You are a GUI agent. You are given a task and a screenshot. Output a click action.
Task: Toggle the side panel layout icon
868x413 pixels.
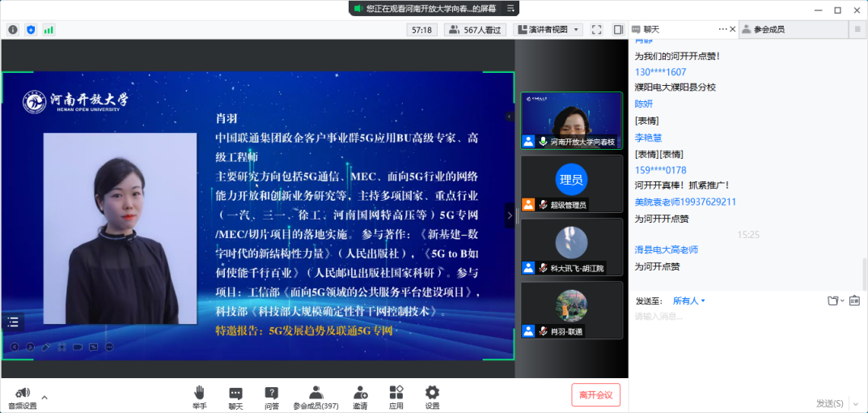click(x=618, y=30)
